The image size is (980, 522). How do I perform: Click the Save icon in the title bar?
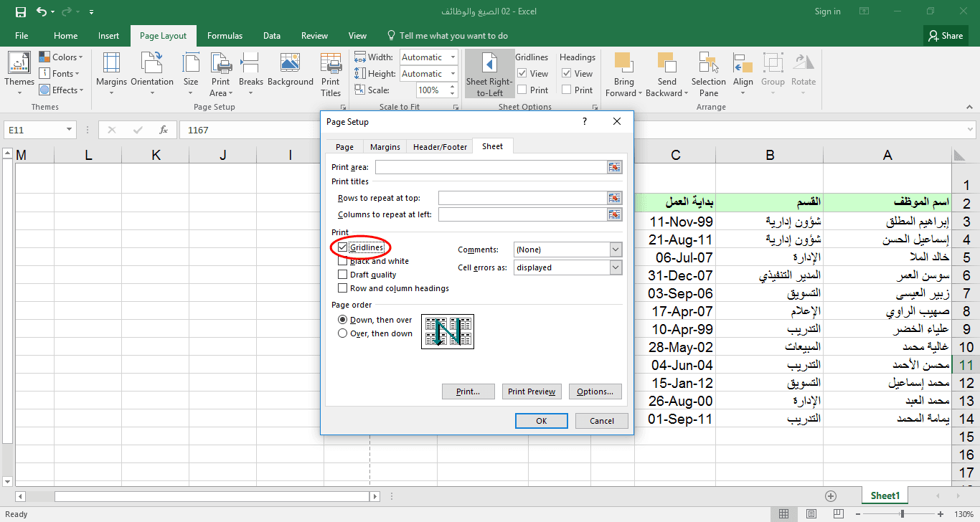21,12
